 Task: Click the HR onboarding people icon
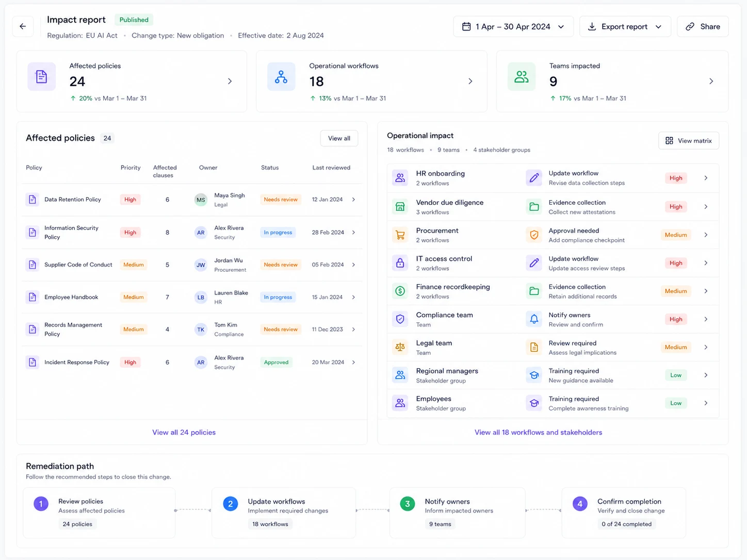click(x=400, y=178)
